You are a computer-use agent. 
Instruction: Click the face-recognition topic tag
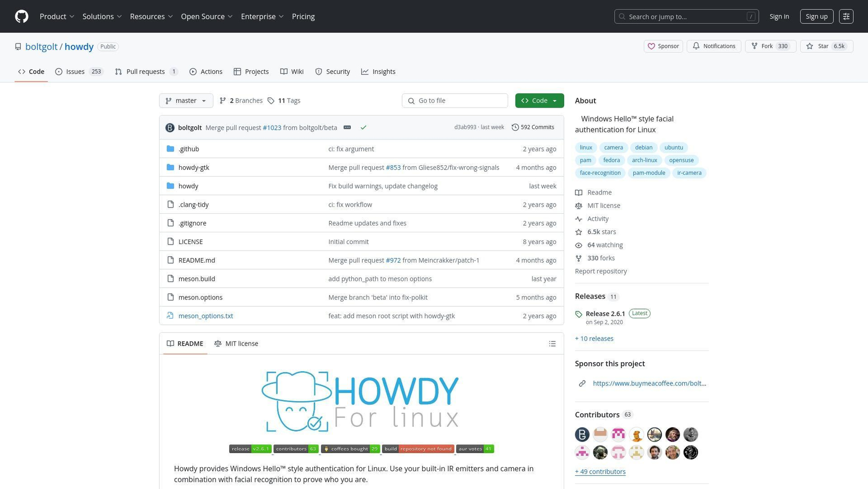600,173
